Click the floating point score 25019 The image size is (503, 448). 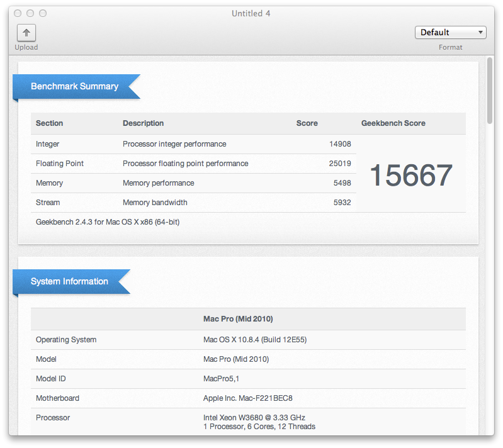340,164
